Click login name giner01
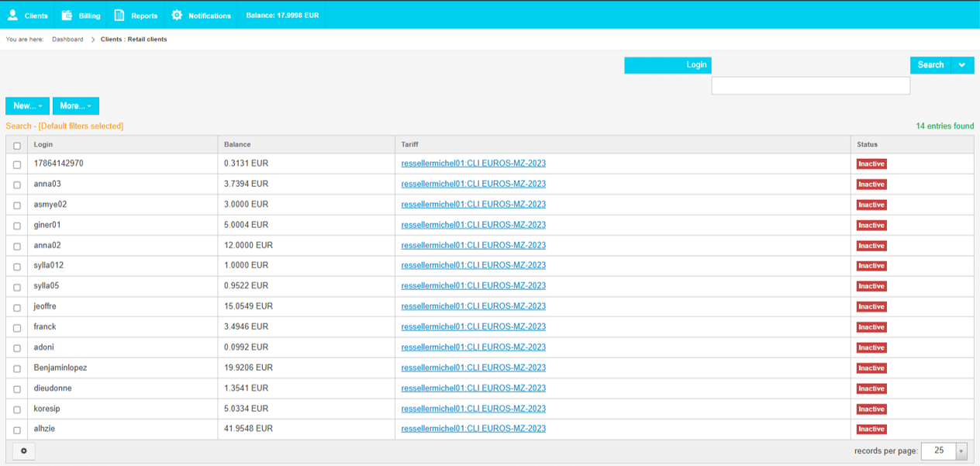 pyautogui.click(x=47, y=225)
